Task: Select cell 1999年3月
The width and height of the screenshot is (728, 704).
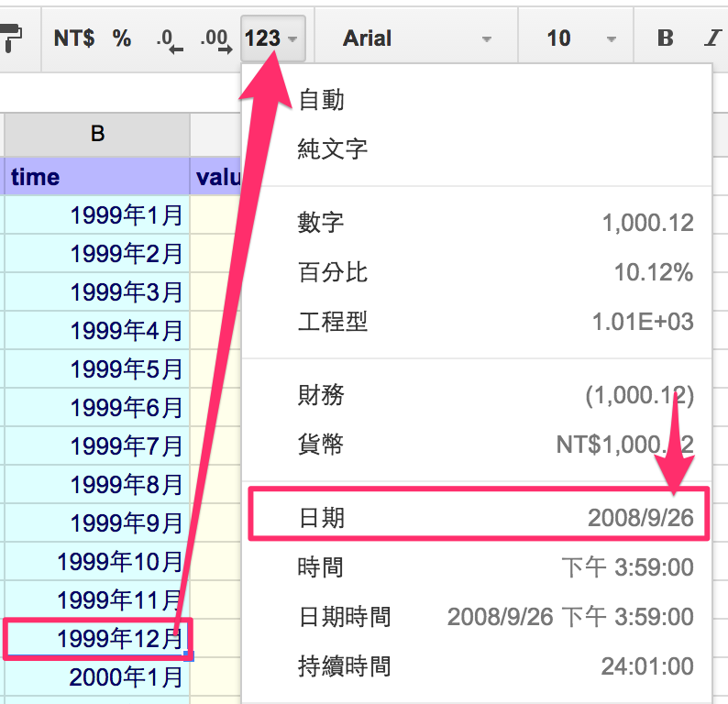Action: 97,291
